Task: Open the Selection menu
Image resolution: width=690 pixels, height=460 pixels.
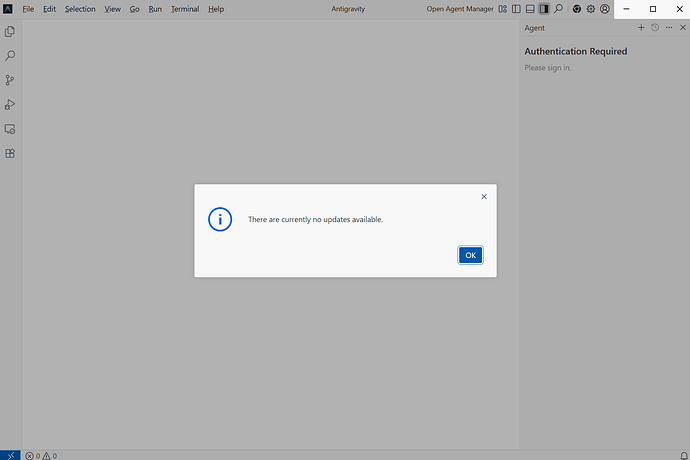Action: pos(80,9)
